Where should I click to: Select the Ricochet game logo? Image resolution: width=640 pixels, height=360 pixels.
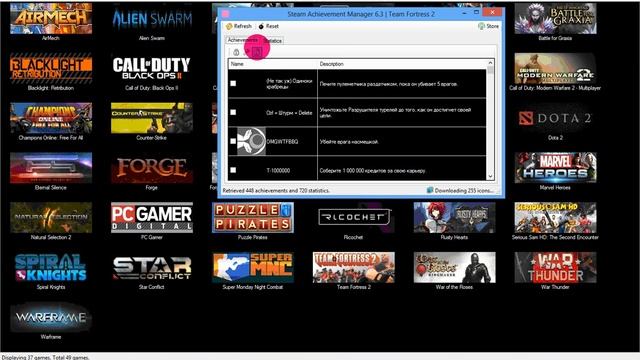pos(353,218)
